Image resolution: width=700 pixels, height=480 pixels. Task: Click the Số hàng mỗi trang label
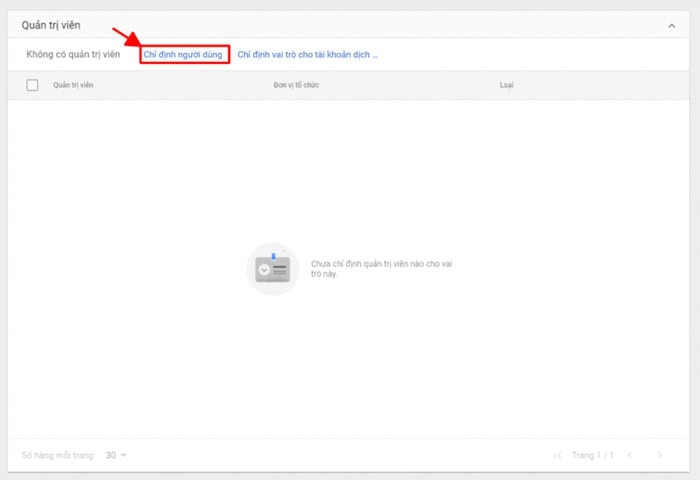pos(58,455)
